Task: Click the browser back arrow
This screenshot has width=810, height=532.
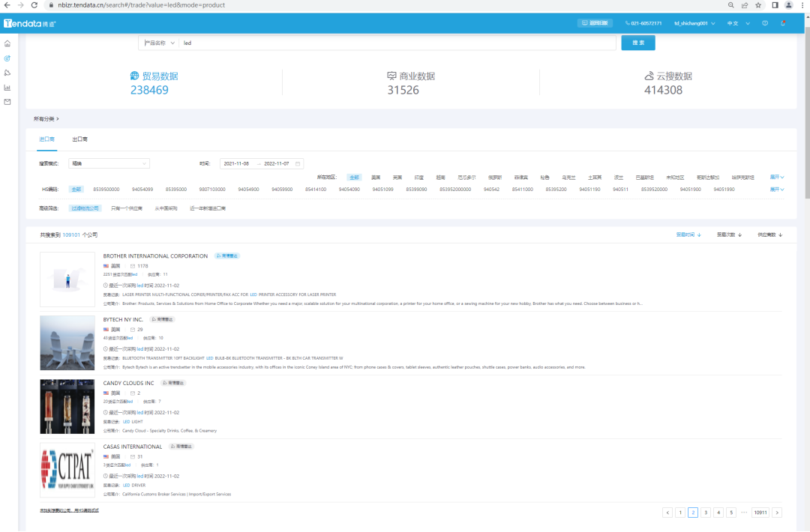Action: (x=7, y=5)
